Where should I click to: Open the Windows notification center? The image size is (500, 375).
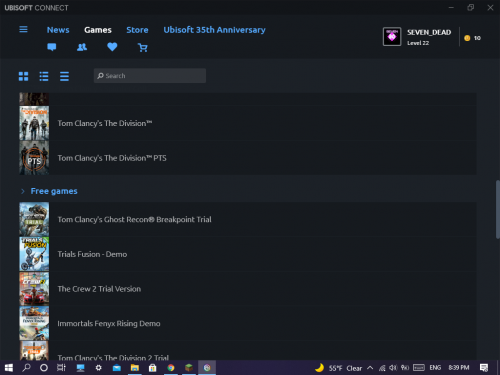(x=484, y=368)
